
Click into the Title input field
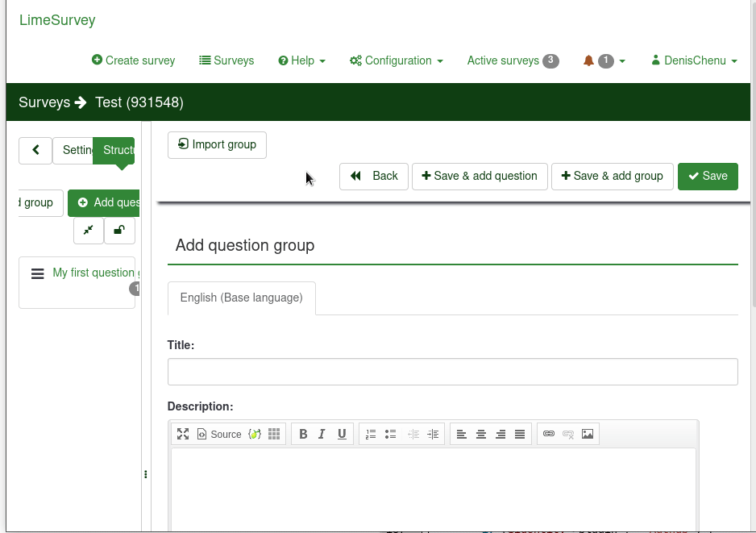pyautogui.click(x=452, y=372)
